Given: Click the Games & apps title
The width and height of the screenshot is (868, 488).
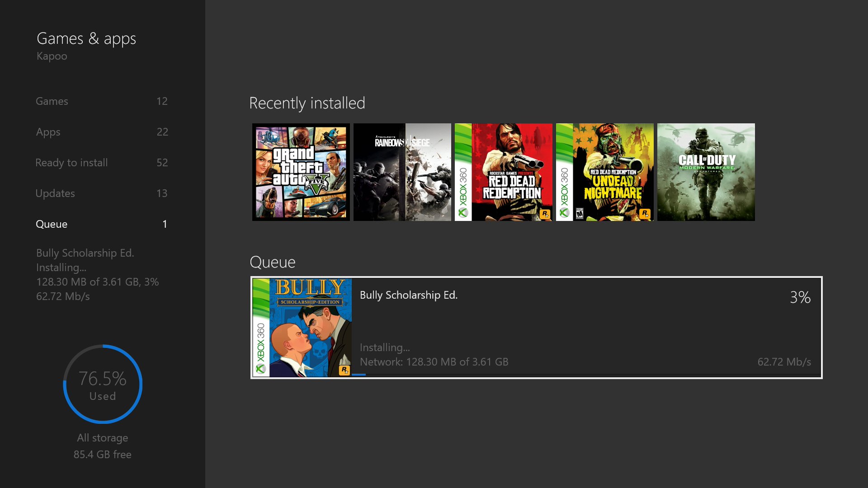Looking at the screenshot, I should pos(86,39).
